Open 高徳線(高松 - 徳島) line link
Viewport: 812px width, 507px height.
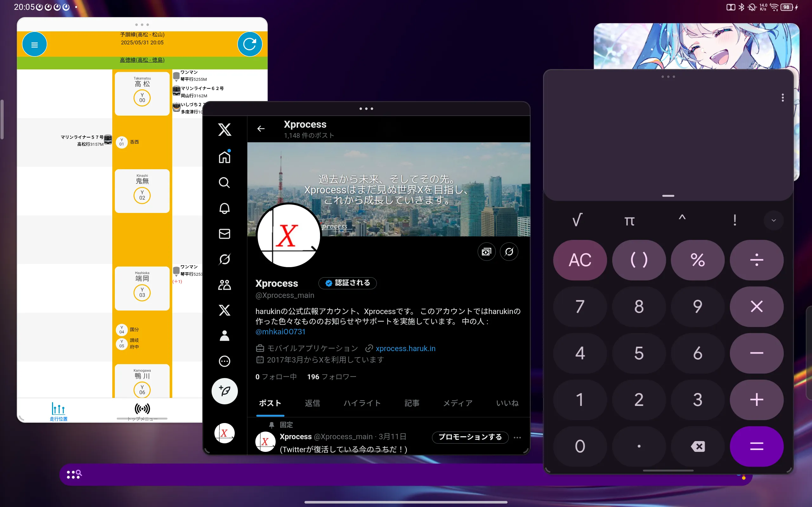142,60
